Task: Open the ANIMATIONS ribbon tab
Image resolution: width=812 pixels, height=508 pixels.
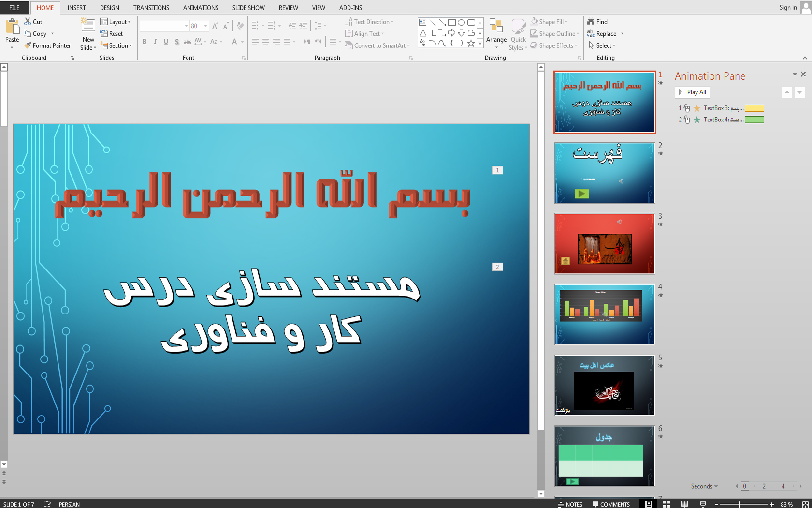Action: [201, 8]
